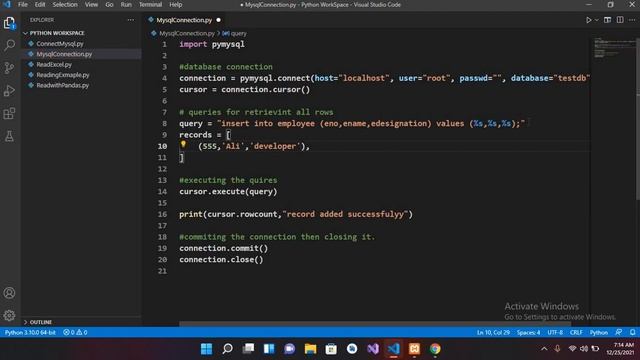The width and height of the screenshot is (640, 360).
Task: Show hidden tray icons chevron
Action: point(544,349)
